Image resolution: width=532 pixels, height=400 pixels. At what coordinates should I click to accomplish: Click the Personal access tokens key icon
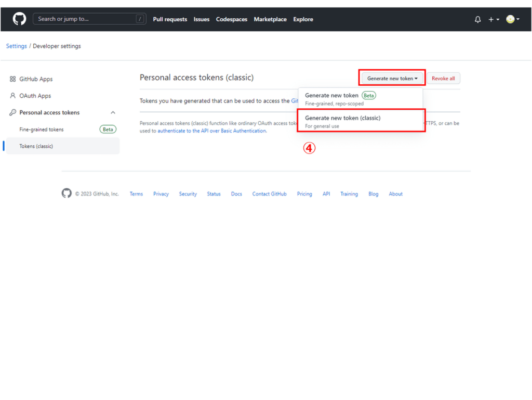[12, 112]
